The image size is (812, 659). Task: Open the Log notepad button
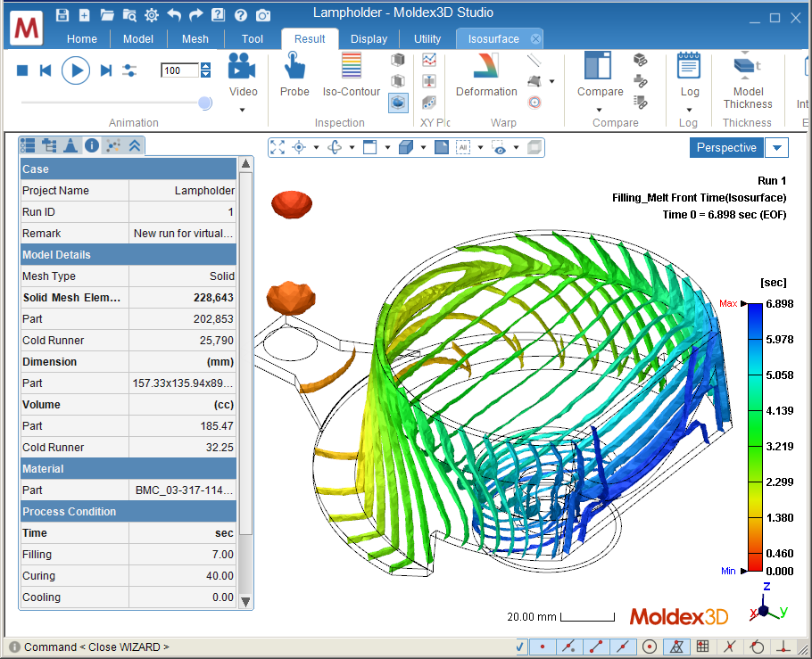coord(689,74)
